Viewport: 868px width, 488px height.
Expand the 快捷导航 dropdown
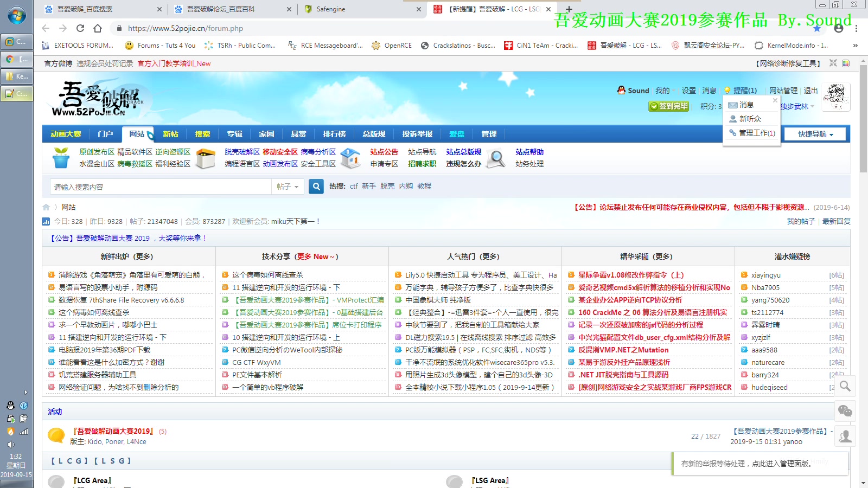click(814, 133)
